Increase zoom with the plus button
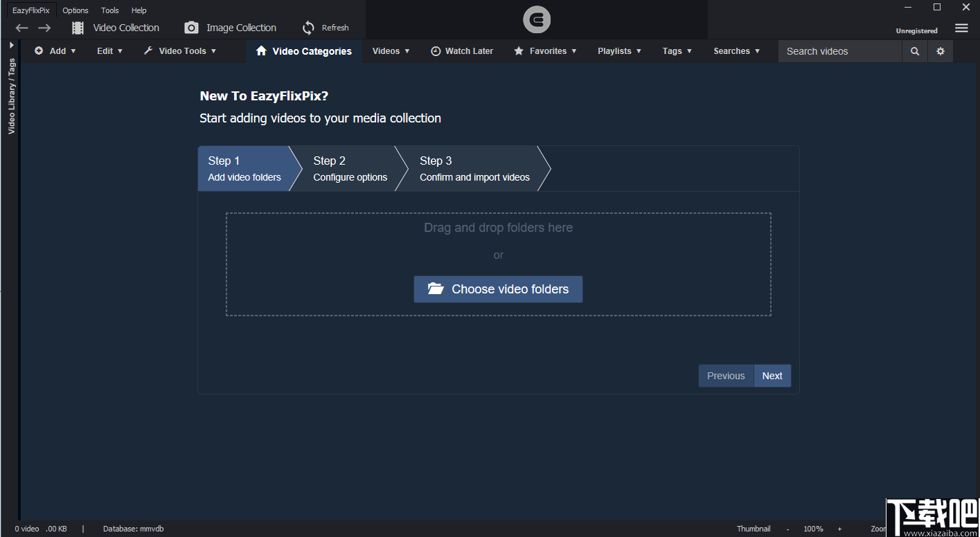 [839, 529]
